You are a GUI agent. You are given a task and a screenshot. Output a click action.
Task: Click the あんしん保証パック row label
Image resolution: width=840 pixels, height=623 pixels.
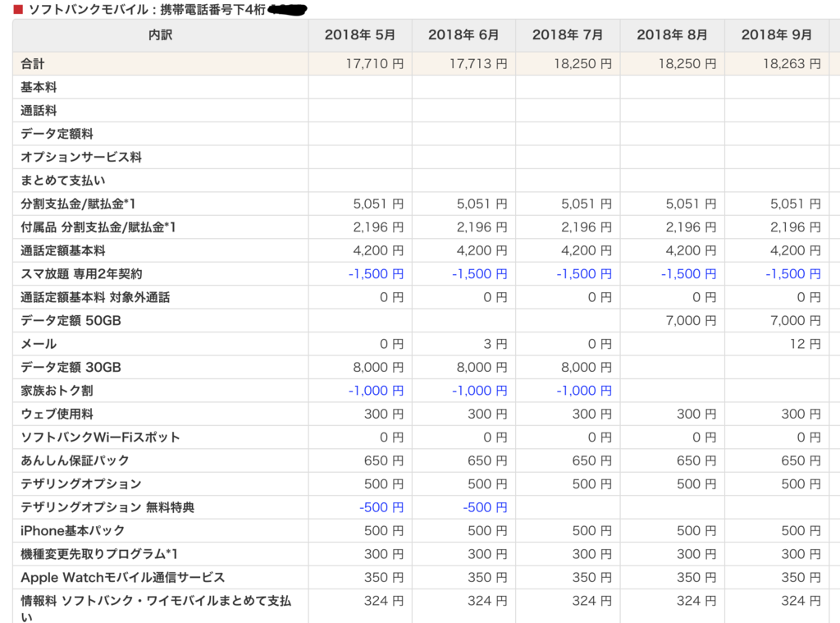tap(75, 460)
